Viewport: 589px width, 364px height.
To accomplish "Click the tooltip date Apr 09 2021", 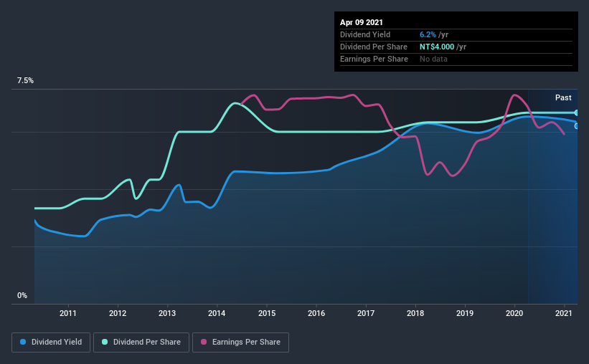I will click(362, 23).
